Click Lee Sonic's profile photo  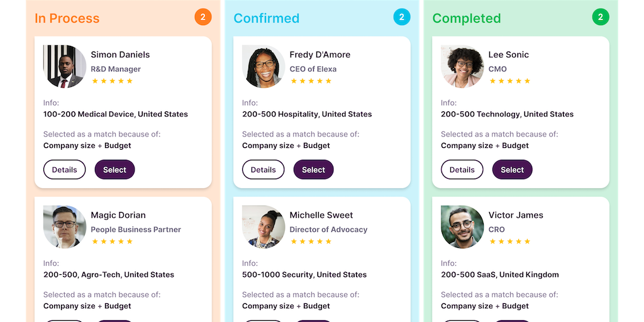(462, 67)
